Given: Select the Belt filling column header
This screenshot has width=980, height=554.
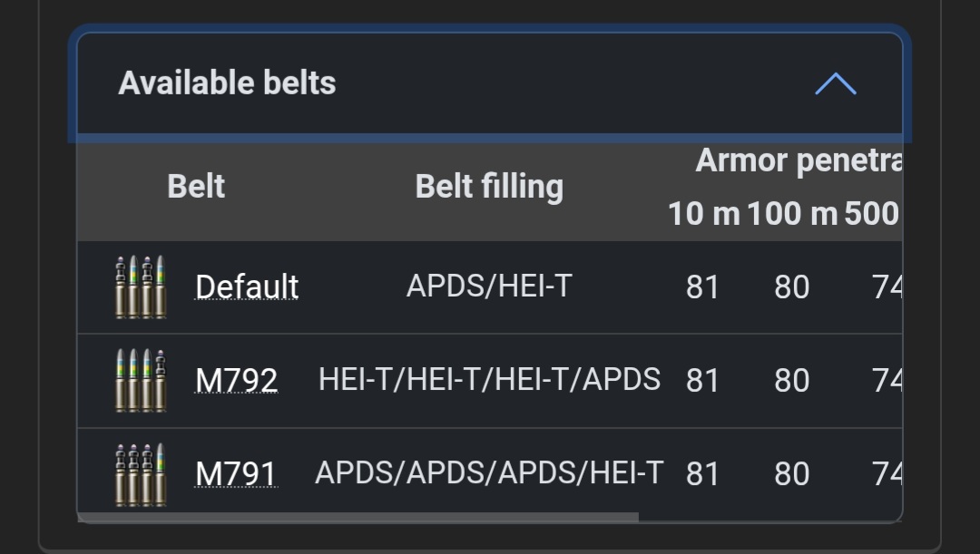Looking at the screenshot, I should (490, 186).
